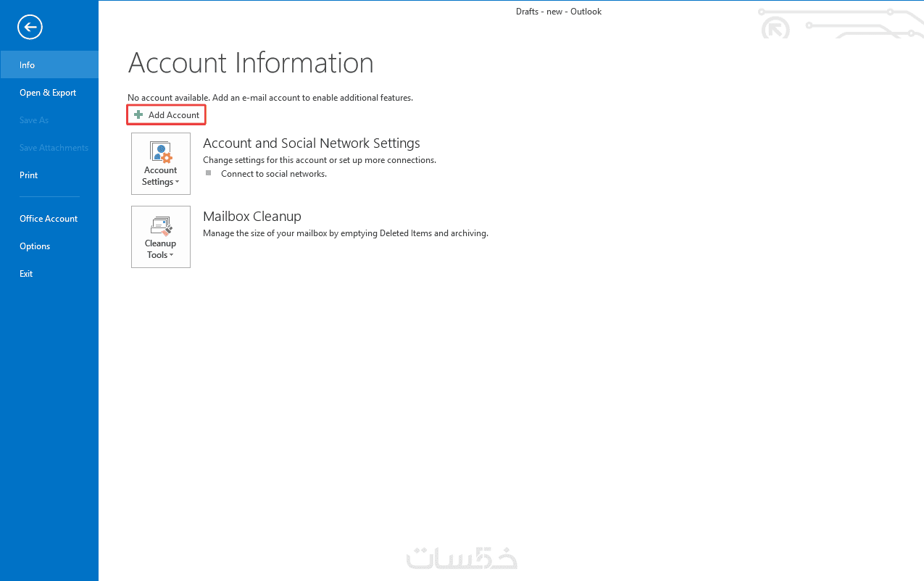Click the Add Account button

click(x=167, y=114)
